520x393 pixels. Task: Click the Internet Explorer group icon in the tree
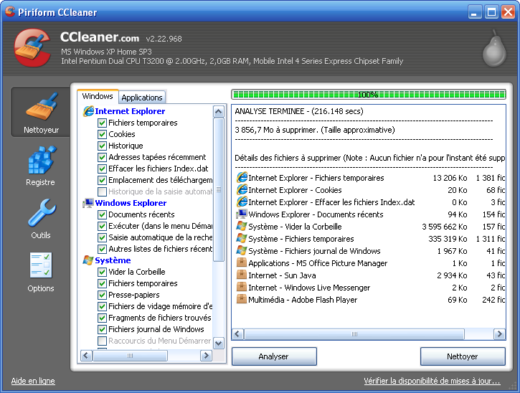click(88, 111)
